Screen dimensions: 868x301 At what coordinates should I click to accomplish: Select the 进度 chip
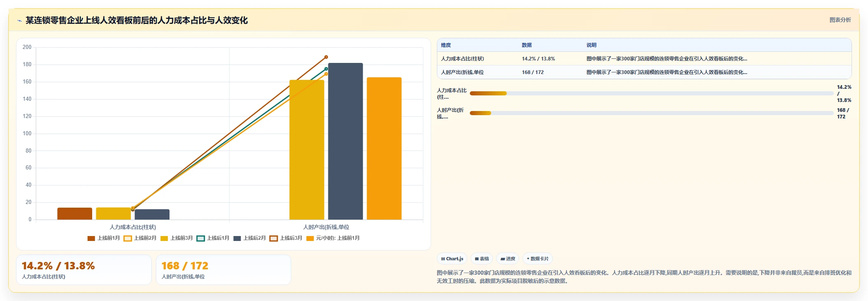tap(508, 259)
